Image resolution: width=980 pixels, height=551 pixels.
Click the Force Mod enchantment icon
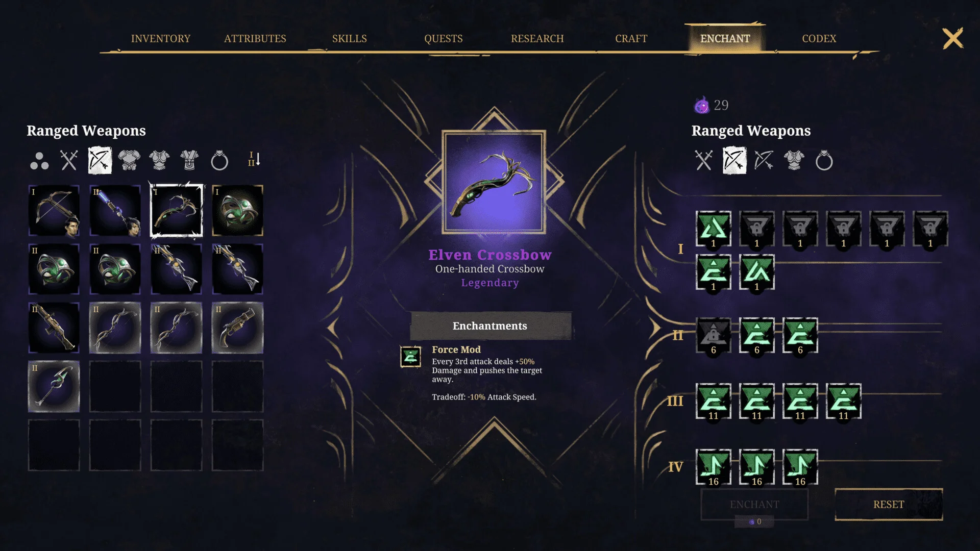point(411,357)
